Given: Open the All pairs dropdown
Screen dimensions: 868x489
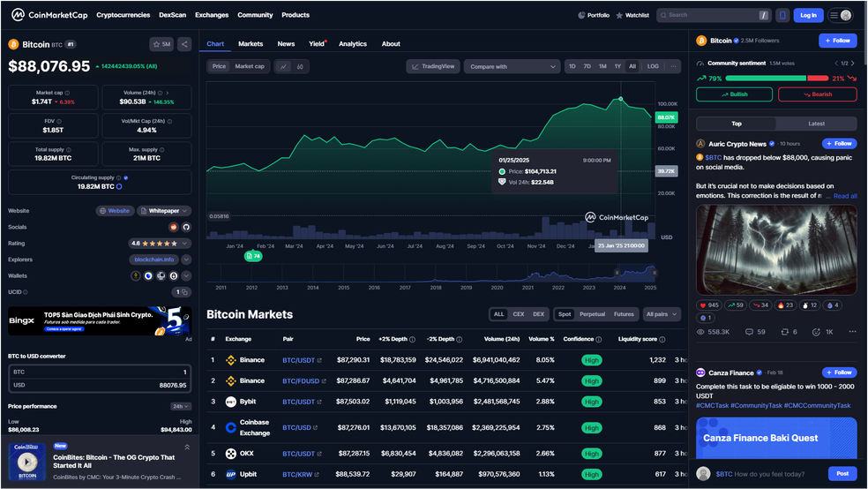Looking at the screenshot, I should click(662, 314).
